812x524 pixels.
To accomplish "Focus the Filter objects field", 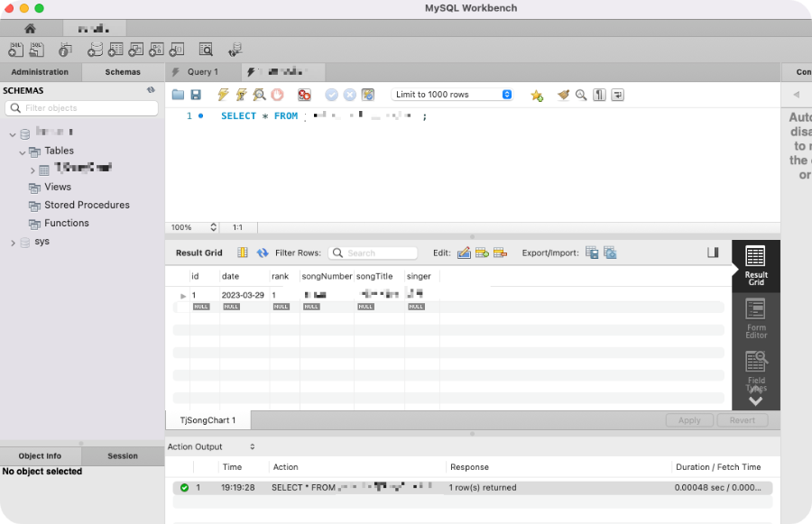I will pos(82,107).
